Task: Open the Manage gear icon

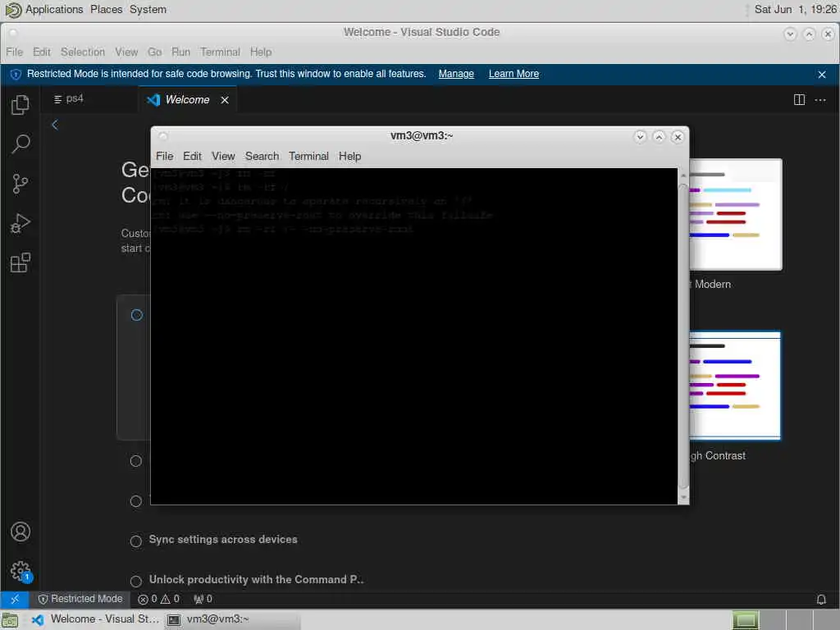Action: (x=21, y=571)
